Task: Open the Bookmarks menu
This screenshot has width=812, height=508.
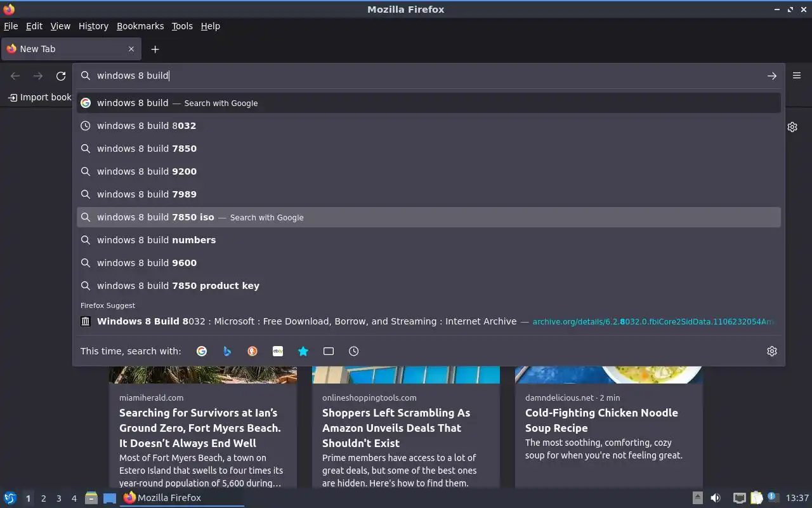Action: [140, 26]
